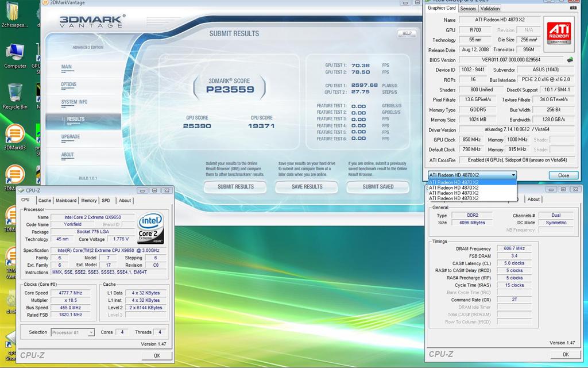Switch to Sensors tab in GPU-Z
Image resolution: width=588 pixels, height=368 pixels.
468,8
